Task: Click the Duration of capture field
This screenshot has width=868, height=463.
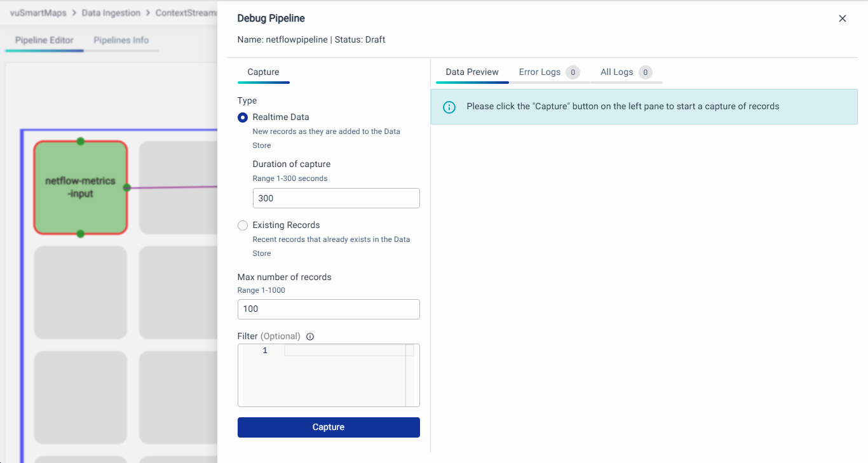Action: click(336, 198)
